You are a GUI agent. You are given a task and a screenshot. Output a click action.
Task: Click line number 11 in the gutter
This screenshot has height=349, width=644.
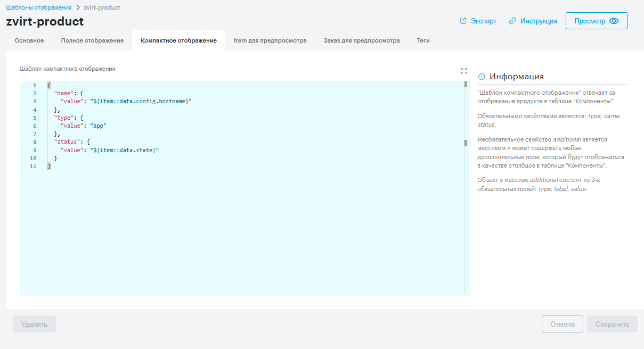tap(33, 167)
